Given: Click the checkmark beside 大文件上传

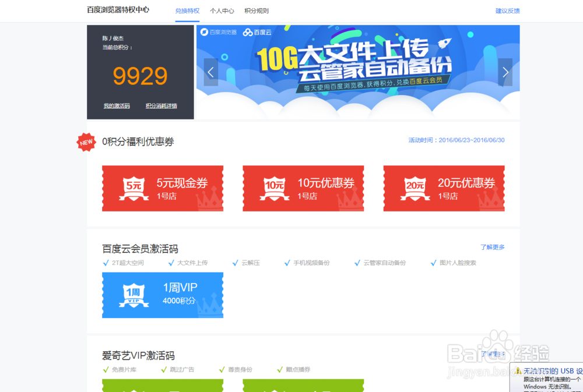Looking at the screenshot, I should click(x=171, y=263).
